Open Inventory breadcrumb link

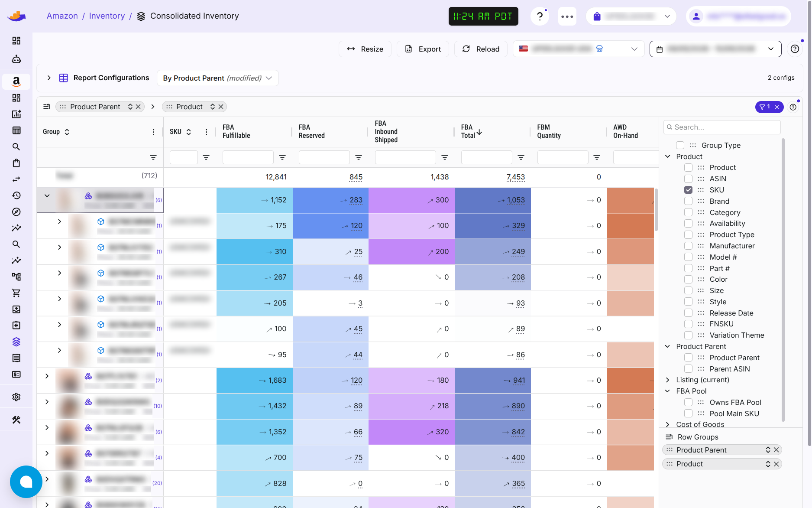coord(107,16)
